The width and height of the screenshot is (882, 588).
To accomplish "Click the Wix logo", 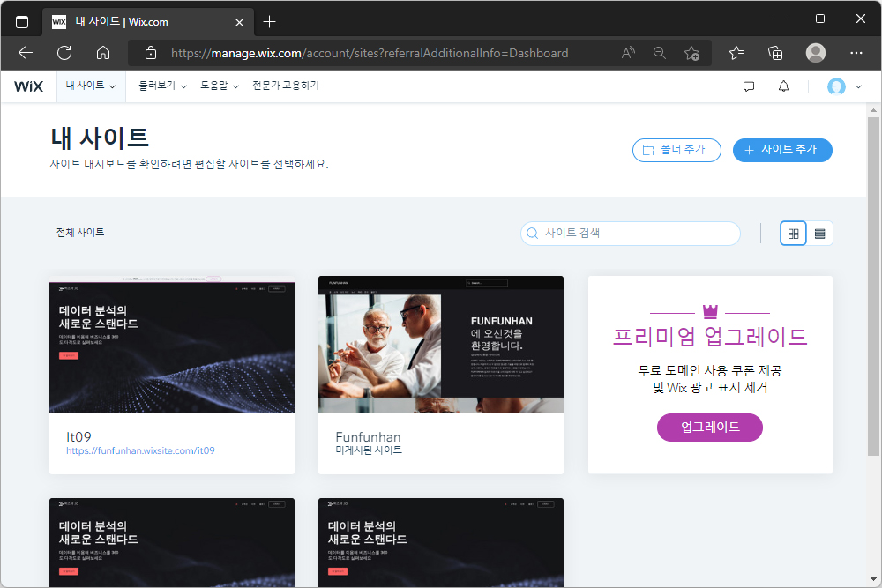I will [29, 86].
